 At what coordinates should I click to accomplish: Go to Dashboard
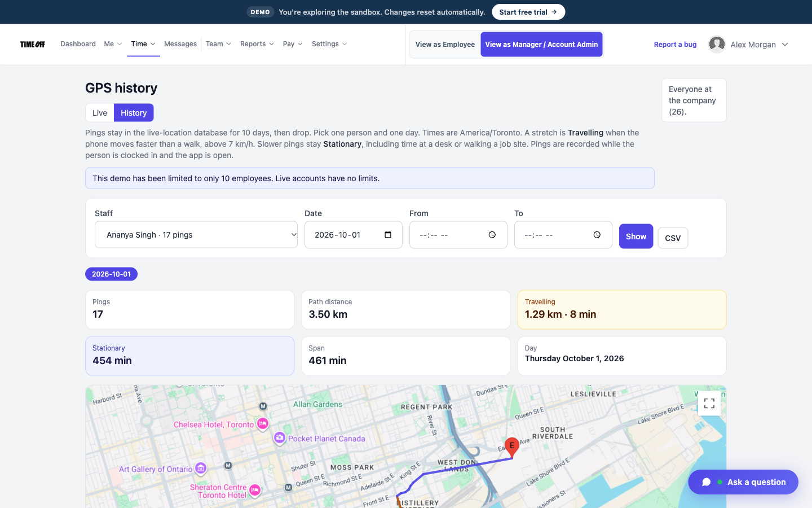click(x=78, y=44)
